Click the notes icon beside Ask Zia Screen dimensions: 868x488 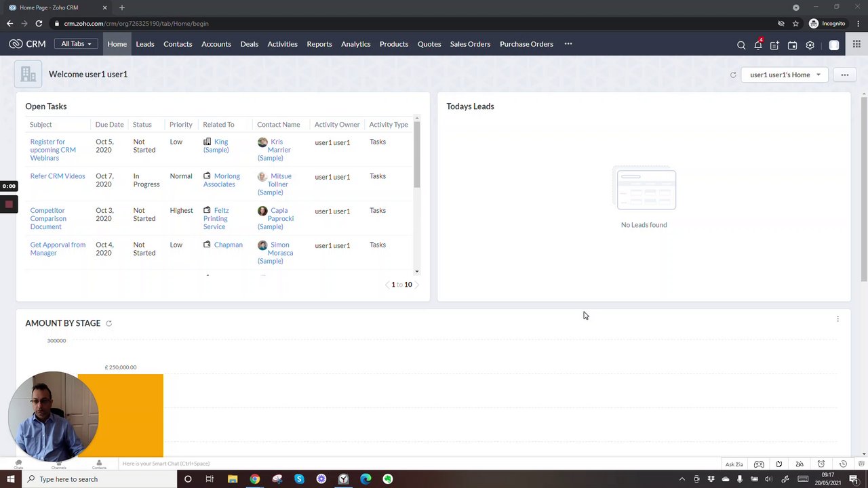click(x=779, y=464)
